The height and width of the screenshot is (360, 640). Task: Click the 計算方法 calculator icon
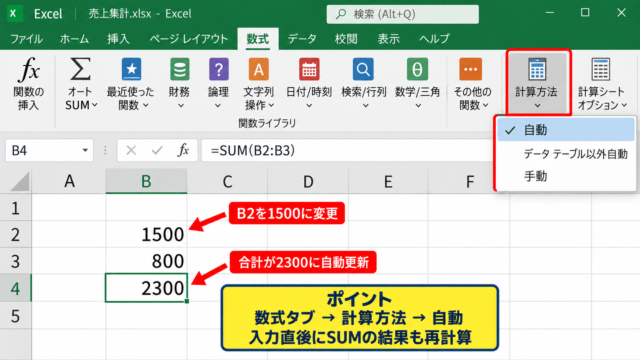tap(537, 69)
